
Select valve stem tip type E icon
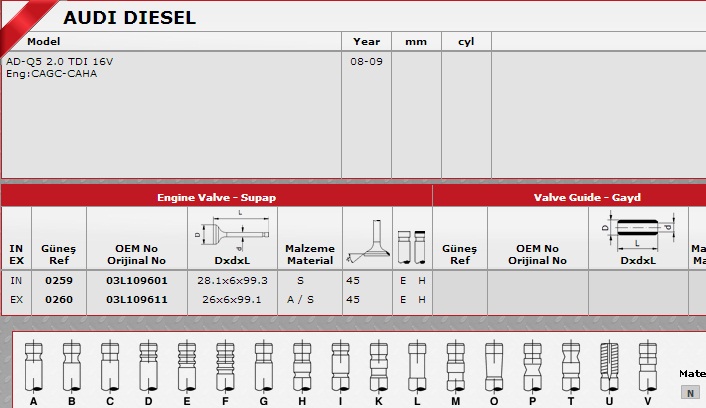pos(187,367)
